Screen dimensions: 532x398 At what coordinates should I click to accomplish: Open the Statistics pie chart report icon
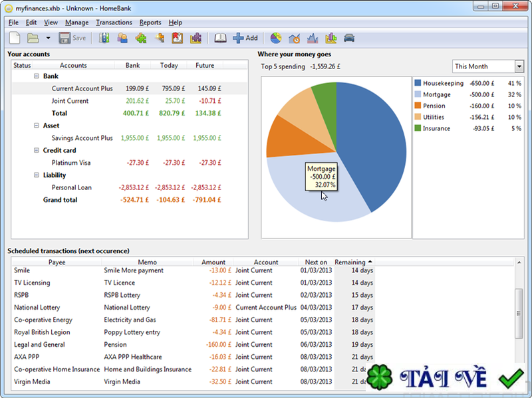point(276,38)
